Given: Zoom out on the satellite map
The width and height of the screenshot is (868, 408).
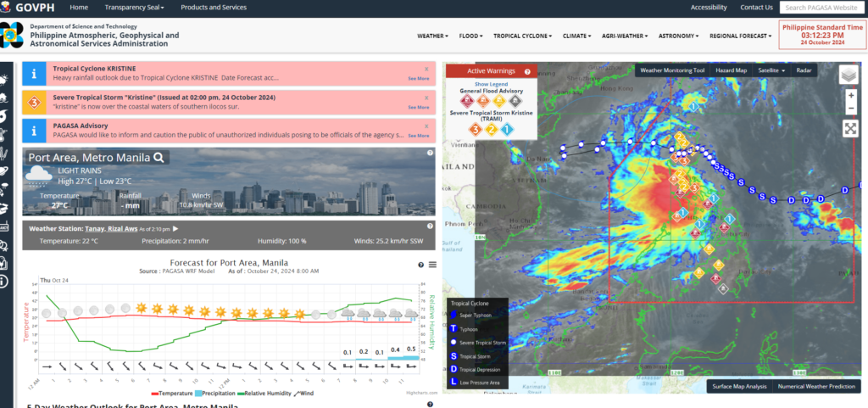Looking at the screenshot, I should click(x=851, y=108).
